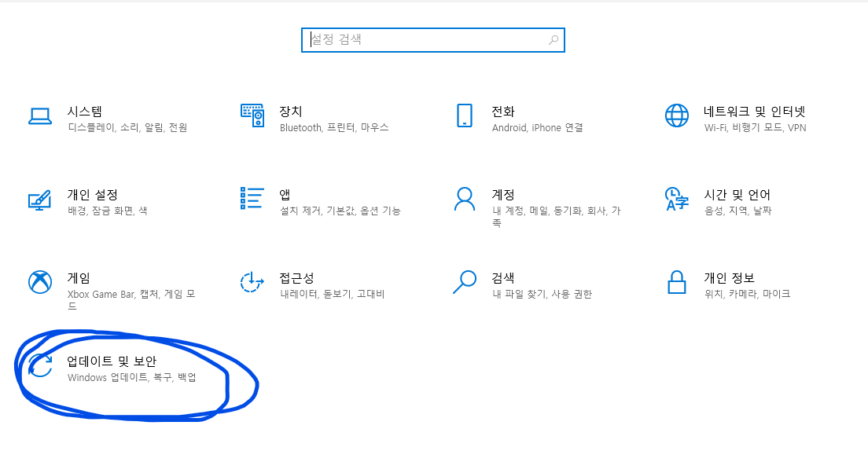Open the 시스템 settings title
The height and width of the screenshot is (451, 868).
(x=85, y=112)
